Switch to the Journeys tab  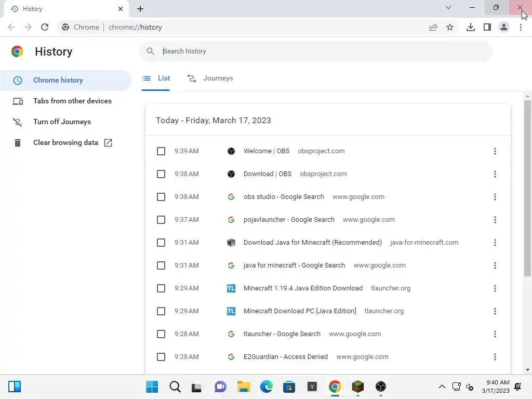point(210,78)
